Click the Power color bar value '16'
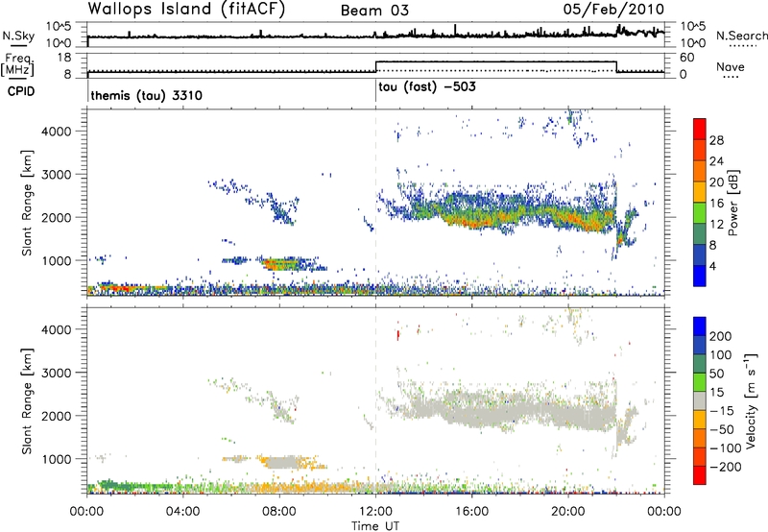Screen dimensions: 768x532 716,204
